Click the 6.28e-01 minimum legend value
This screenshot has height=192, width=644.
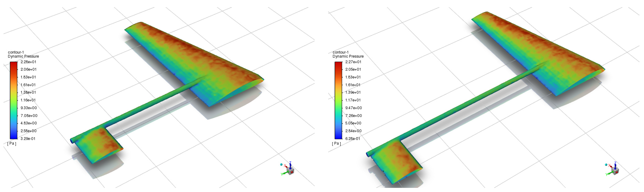(352, 138)
